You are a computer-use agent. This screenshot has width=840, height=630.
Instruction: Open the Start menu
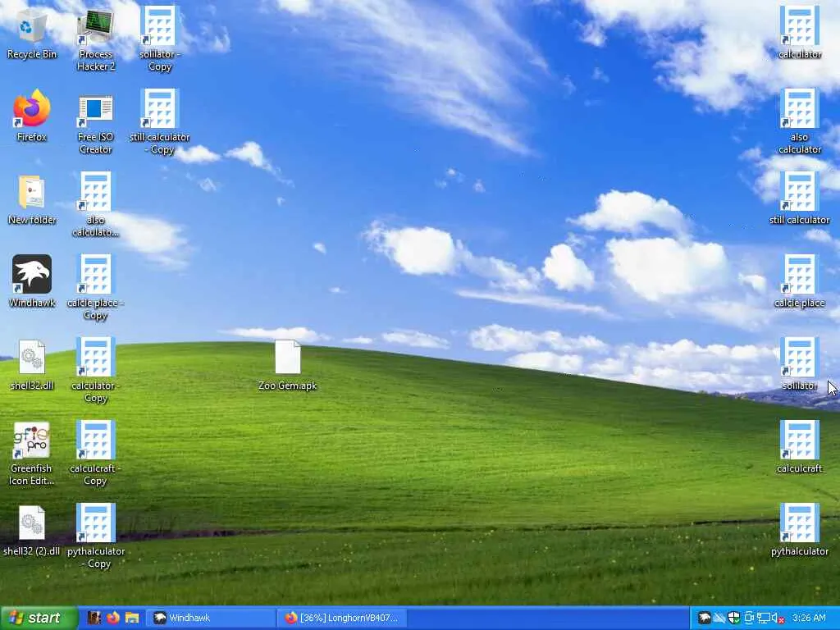coord(39,618)
